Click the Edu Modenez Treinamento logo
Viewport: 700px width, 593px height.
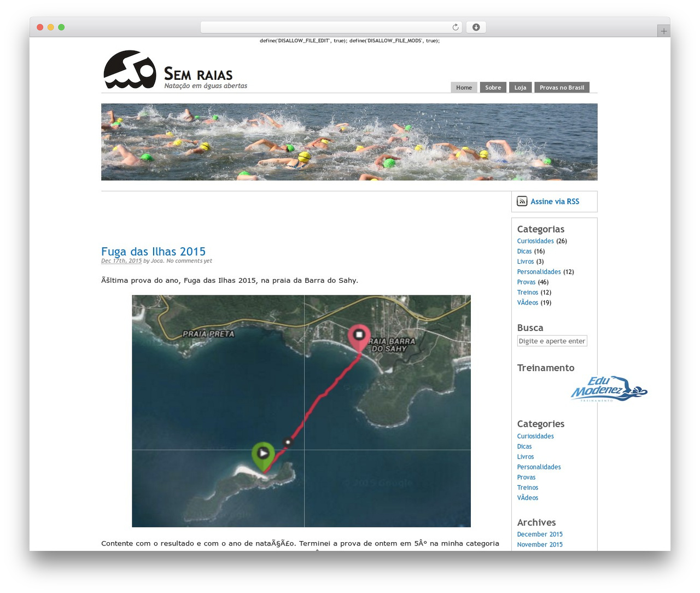pyautogui.click(x=609, y=389)
